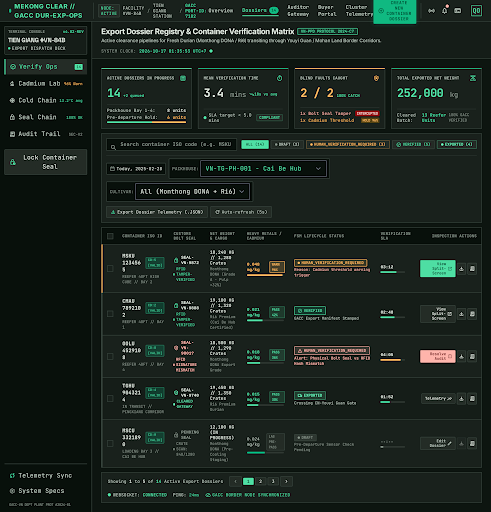Click the timer icon on the Mean Verification Time card
The height and width of the screenshot is (512, 491).
pos(279,78)
